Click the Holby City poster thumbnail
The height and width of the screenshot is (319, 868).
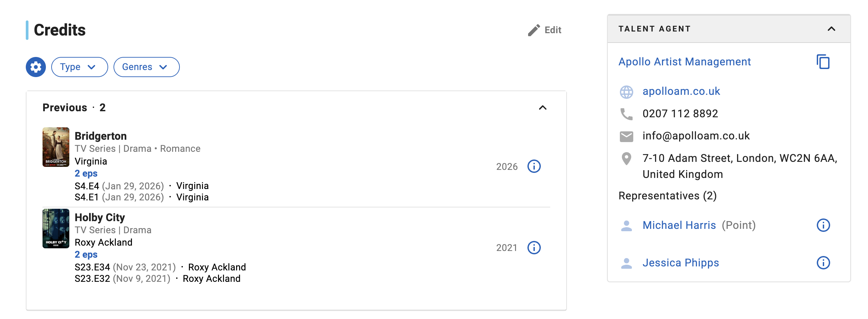(x=56, y=229)
